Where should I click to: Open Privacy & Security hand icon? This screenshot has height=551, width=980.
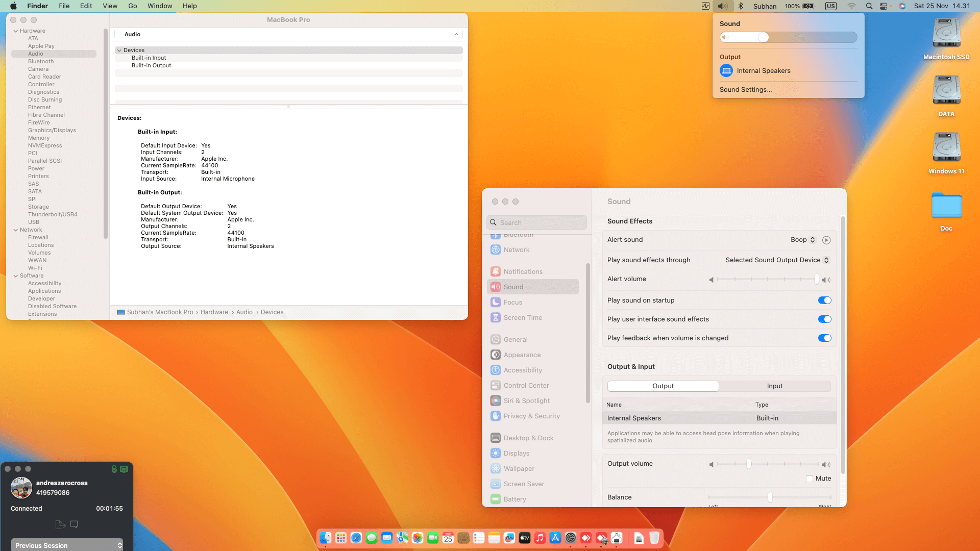495,416
